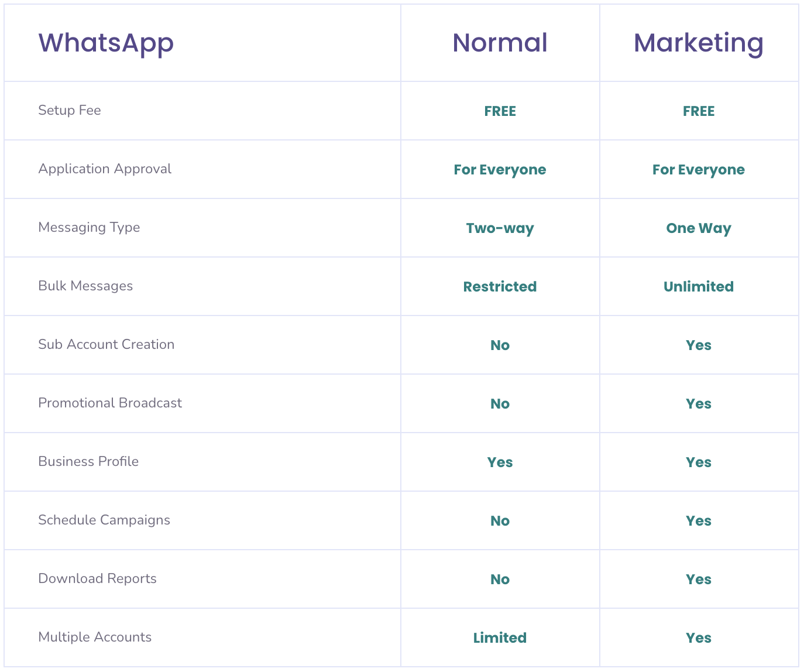The image size is (804, 672).
Task: Click the Restricted bulk messages value
Action: tap(500, 286)
